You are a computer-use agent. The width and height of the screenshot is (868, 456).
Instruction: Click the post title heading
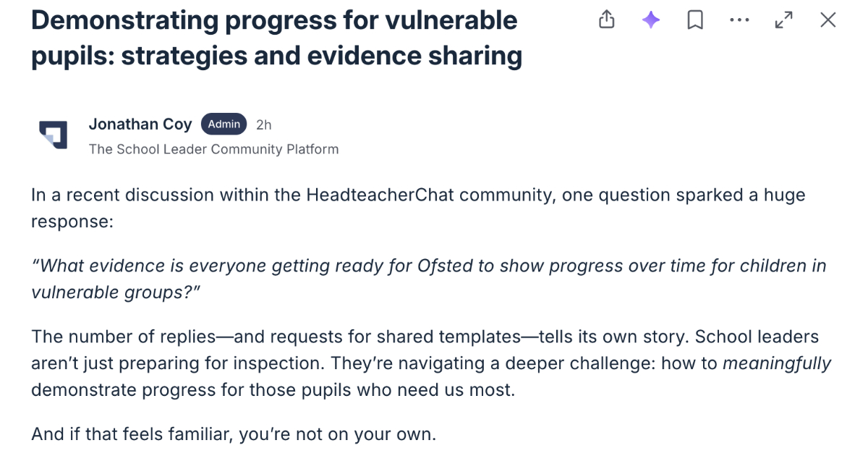(276, 38)
